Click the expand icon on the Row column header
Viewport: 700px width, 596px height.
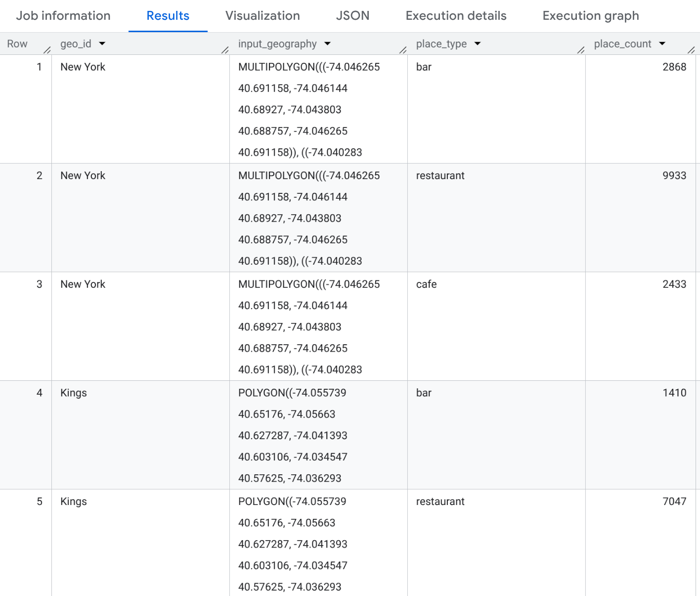[x=47, y=49]
